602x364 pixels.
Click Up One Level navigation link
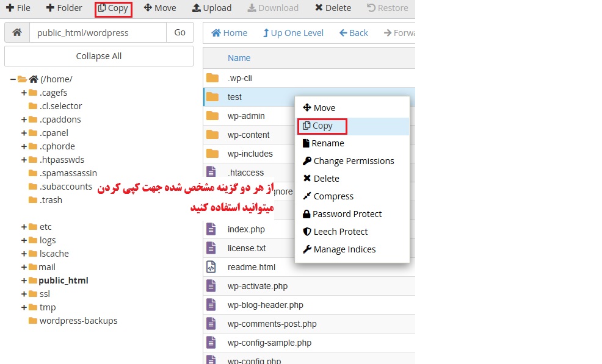pos(293,33)
